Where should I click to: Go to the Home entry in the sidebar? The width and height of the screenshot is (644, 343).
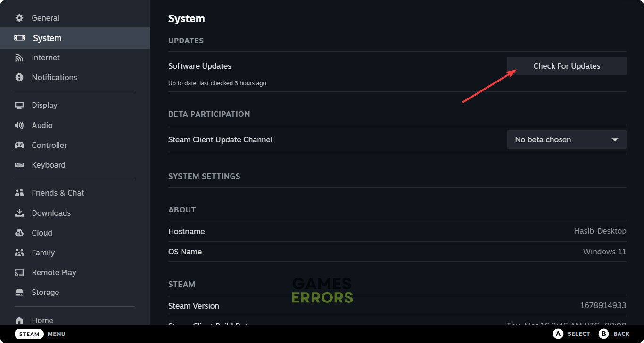point(42,320)
